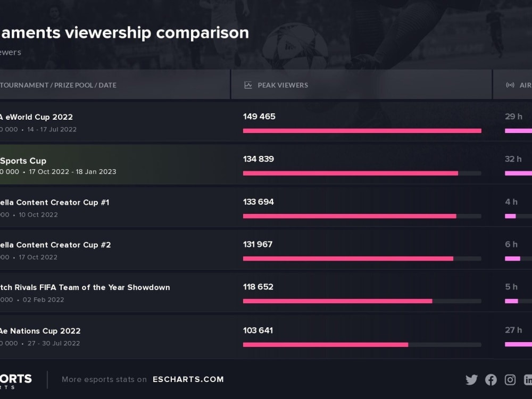Open the Instagram social icon
Screen dimensions: 532x399
tap(510, 379)
